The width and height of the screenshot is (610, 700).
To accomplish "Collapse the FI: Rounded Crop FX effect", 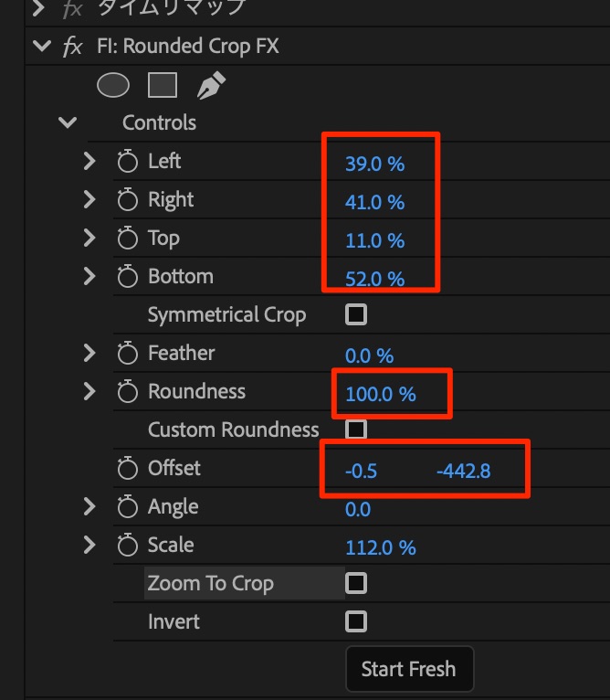I will pos(41,46).
